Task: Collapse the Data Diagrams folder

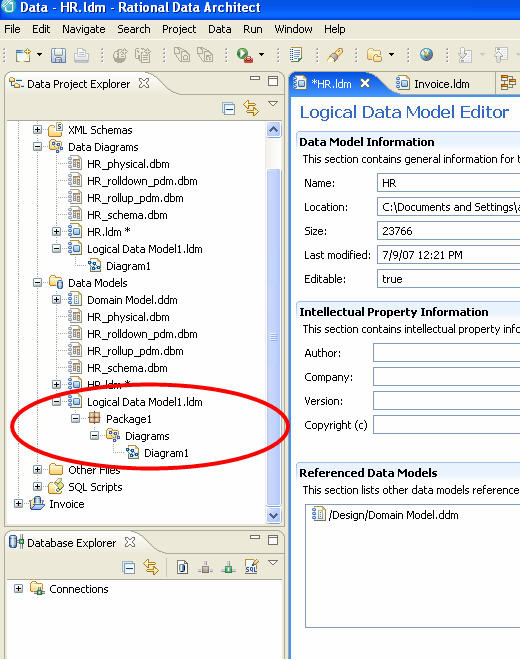Action: coord(37,146)
